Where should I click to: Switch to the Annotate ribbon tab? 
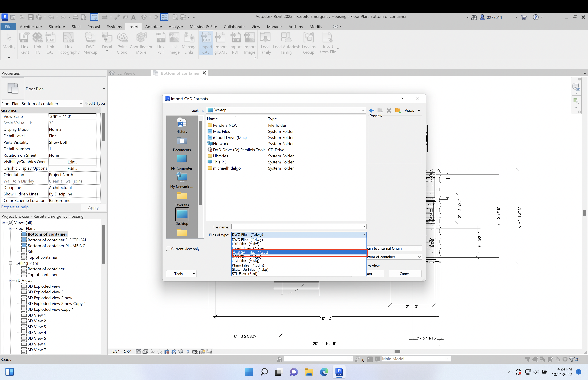153,26
